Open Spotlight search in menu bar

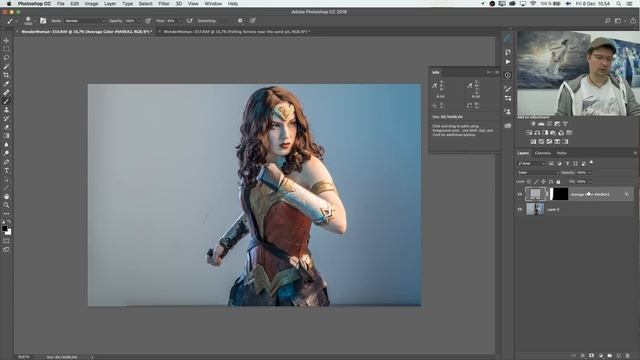pos(619,4)
